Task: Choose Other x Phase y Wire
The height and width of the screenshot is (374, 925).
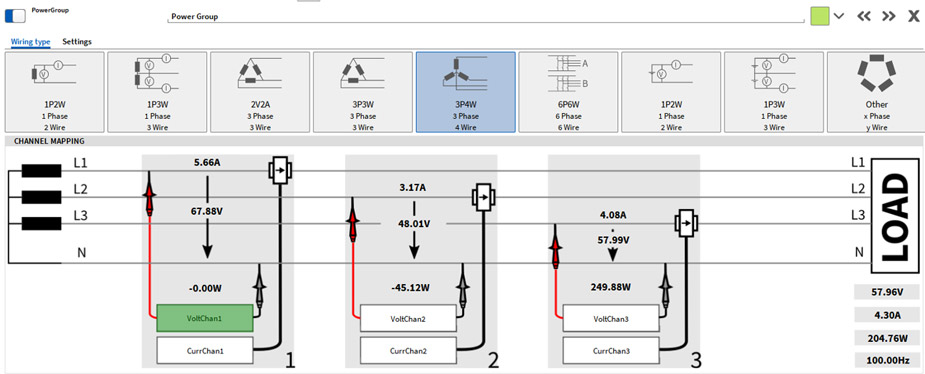Action: point(876,92)
